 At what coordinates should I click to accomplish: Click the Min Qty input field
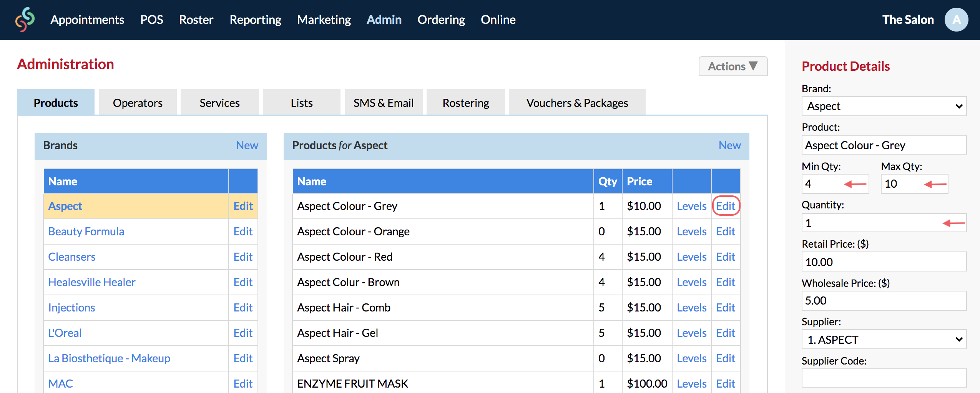[x=835, y=184]
